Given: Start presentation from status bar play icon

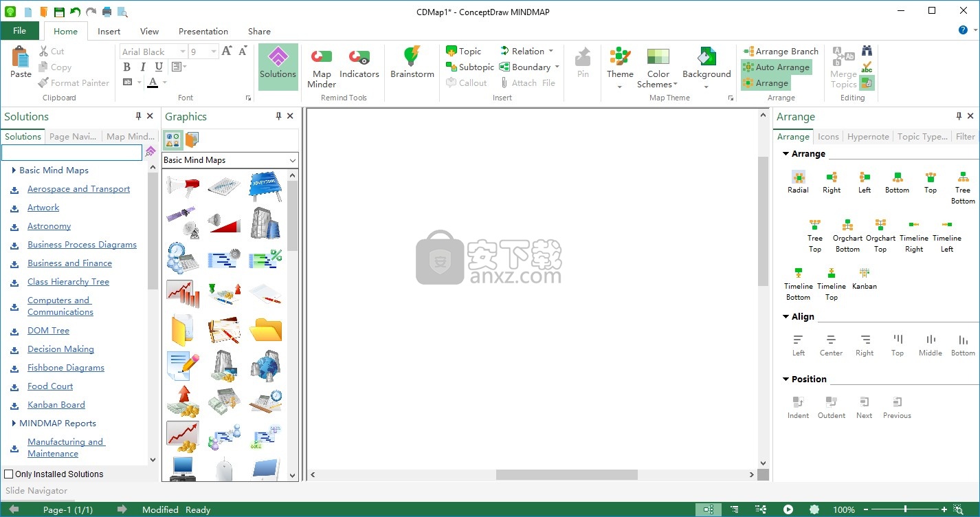Looking at the screenshot, I should pyautogui.click(x=788, y=509).
